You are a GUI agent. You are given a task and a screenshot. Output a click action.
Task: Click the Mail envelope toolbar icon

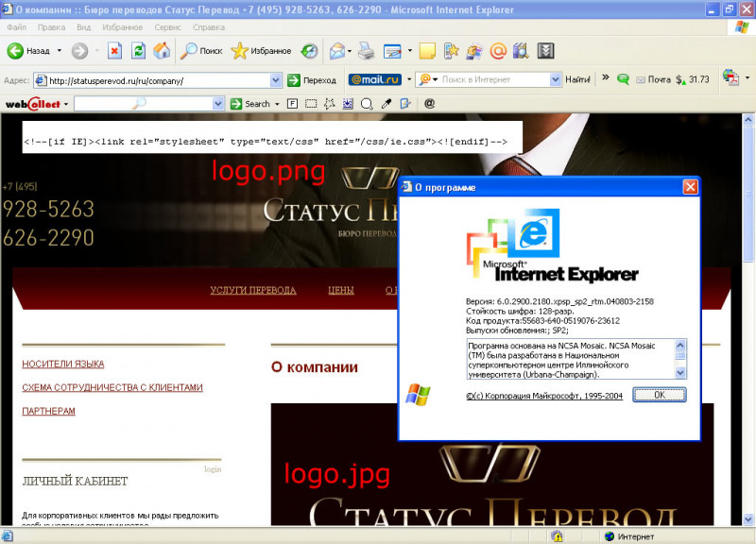point(337,51)
